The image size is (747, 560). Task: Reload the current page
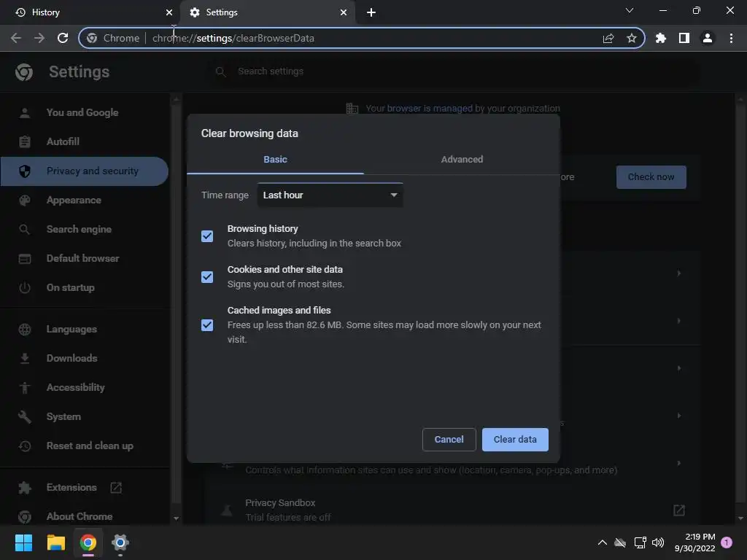63,38
